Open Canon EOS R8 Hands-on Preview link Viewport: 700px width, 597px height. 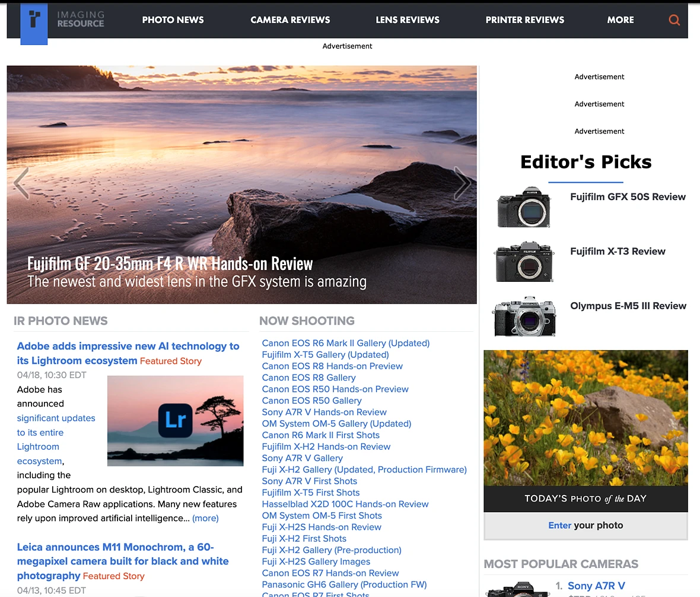[332, 366]
